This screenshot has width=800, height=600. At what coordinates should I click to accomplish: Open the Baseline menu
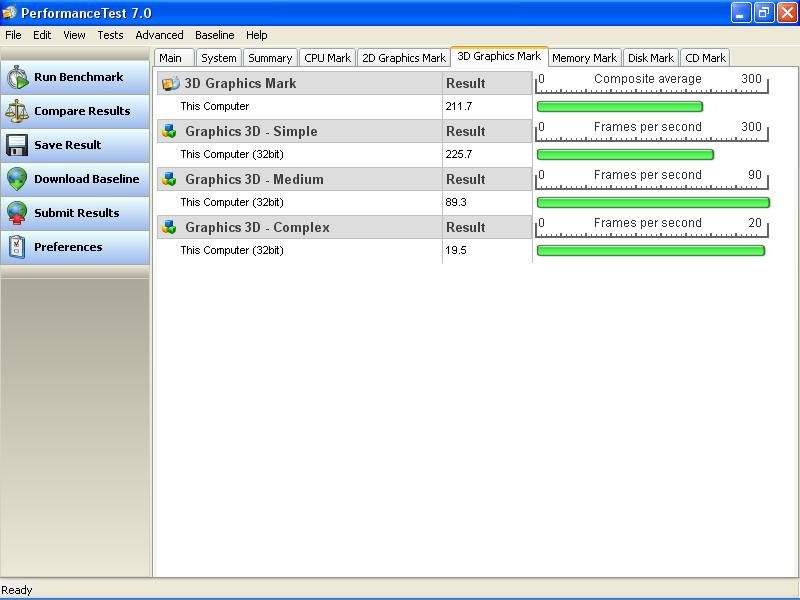(x=214, y=35)
